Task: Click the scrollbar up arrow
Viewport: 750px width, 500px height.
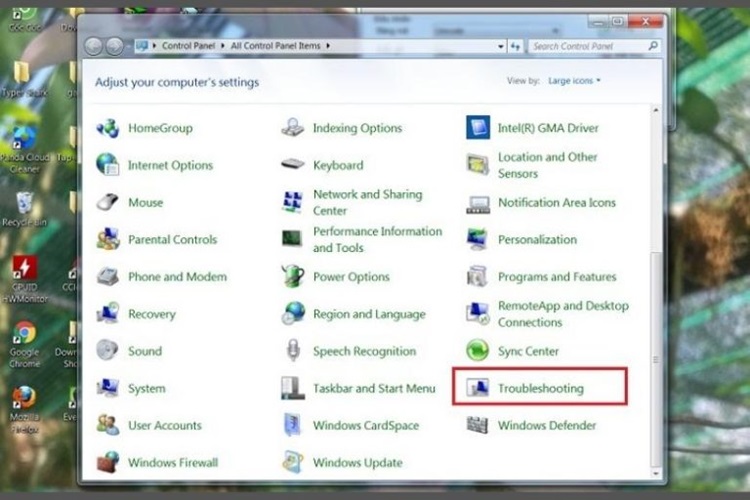Action: point(656,110)
